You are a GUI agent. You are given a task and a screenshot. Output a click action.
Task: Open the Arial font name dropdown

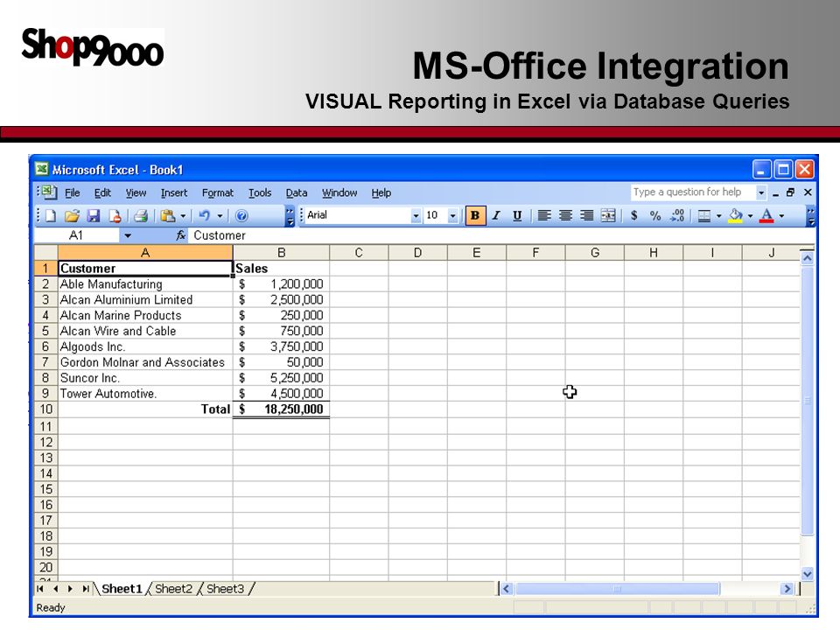(x=416, y=216)
